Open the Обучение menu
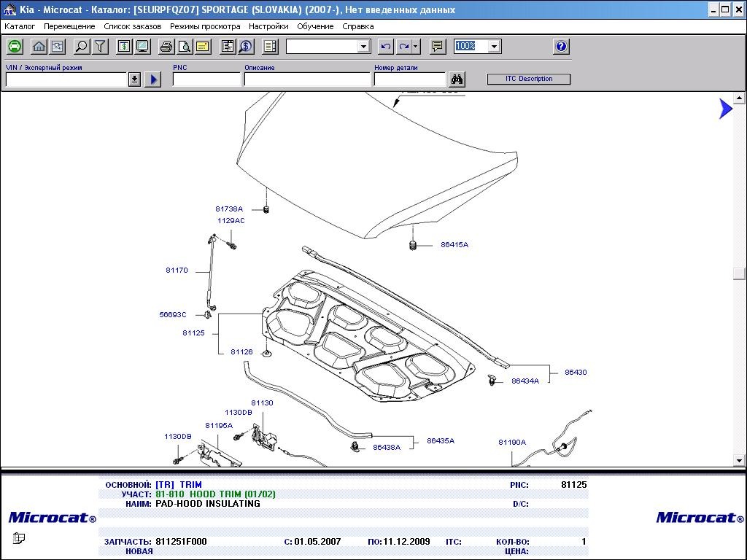747x560 pixels. (x=315, y=27)
